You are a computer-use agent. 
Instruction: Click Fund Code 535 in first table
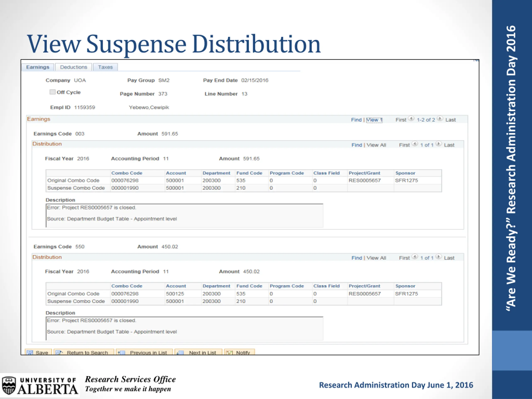point(241,180)
